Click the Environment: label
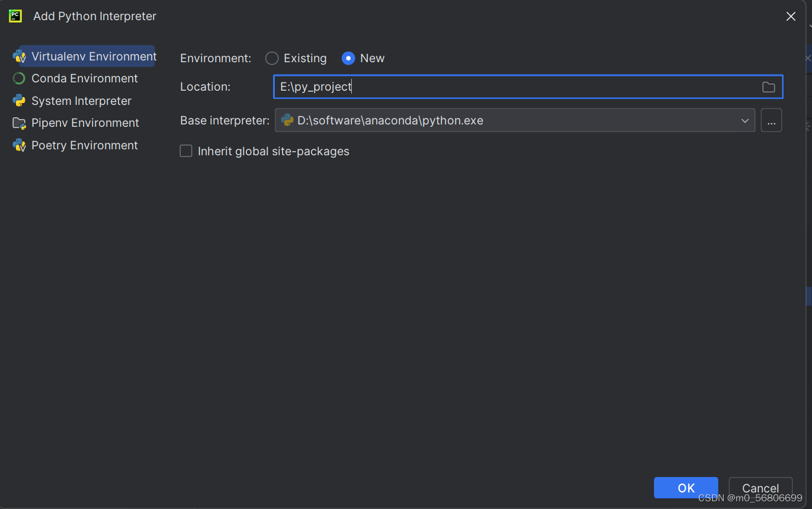The image size is (812, 509). [216, 58]
